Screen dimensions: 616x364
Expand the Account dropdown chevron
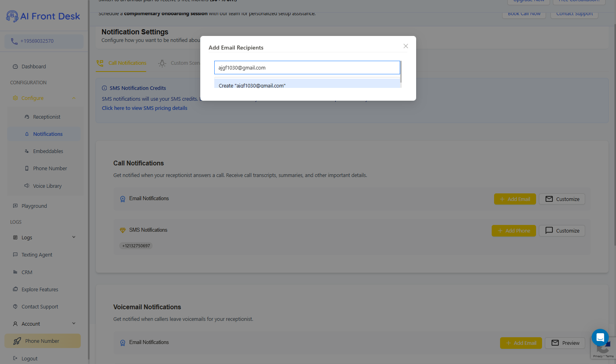(x=74, y=324)
